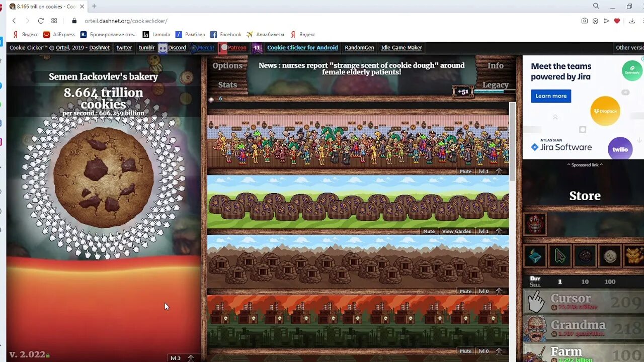This screenshot has height=362, width=644.
Task: Click the game area vertical scrollbar
Action: coord(512,141)
